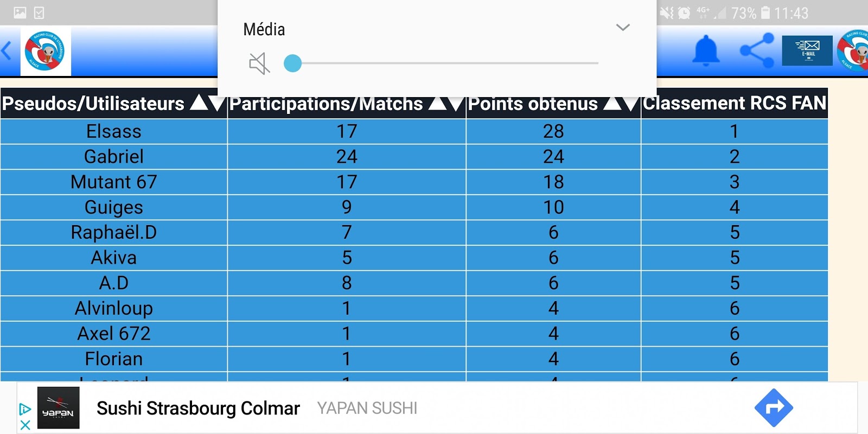The height and width of the screenshot is (434, 868).
Task: Close the ad with the X icon
Action: click(x=25, y=425)
